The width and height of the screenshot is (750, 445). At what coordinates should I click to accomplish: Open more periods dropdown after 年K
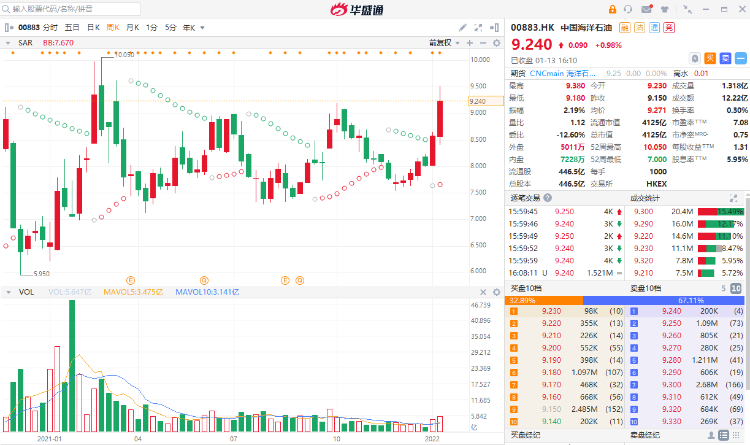202,28
